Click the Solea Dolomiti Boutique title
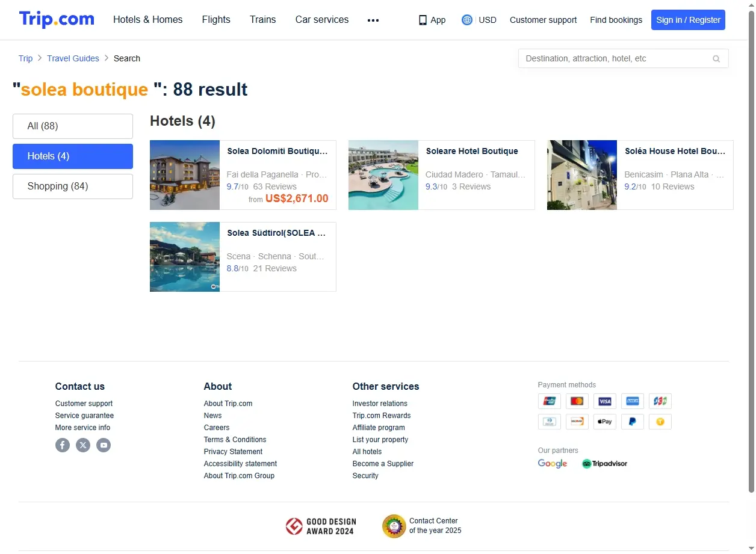Screen dimensions: 756x554 [x=277, y=152]
